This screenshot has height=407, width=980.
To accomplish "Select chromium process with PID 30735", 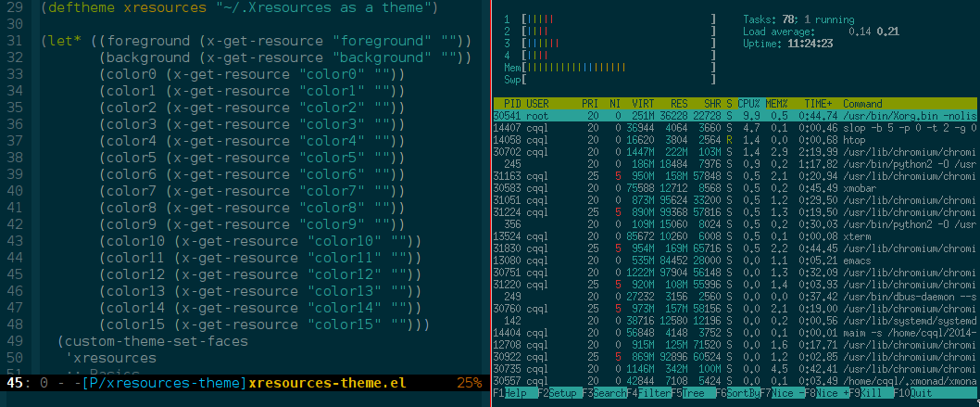I will pos(735,369).
